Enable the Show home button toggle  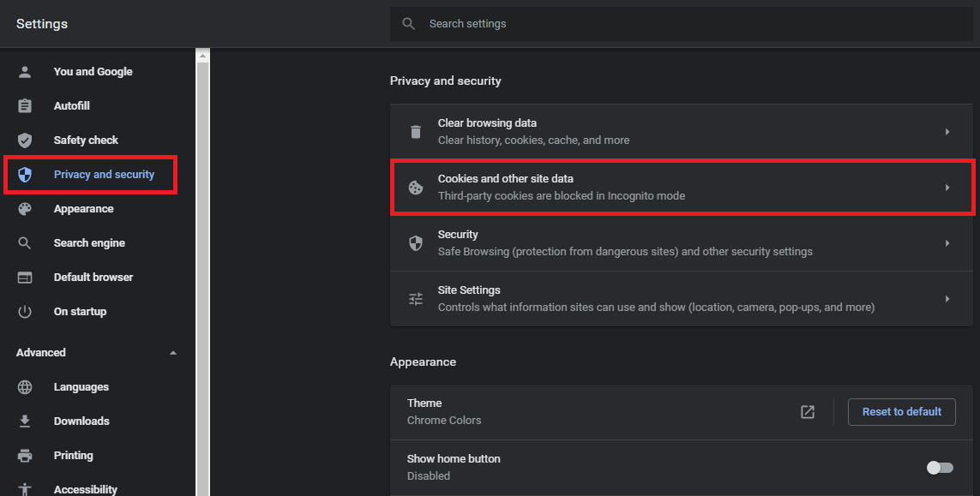939,467
